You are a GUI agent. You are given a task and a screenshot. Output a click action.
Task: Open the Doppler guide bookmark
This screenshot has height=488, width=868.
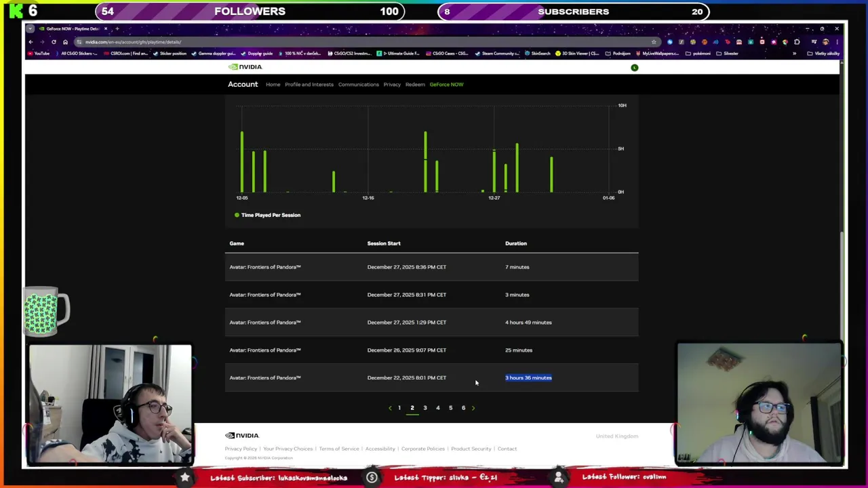pyautogui.click(x=256, y=54)
